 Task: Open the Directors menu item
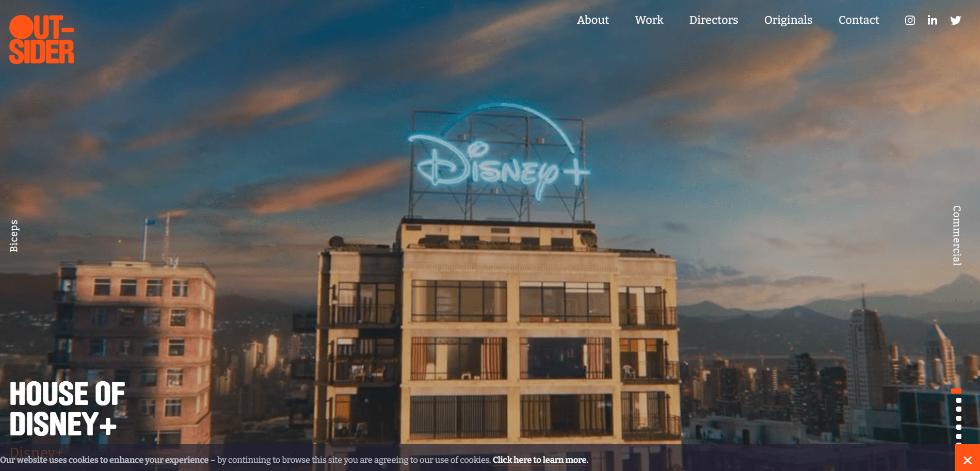pos(713,20)
